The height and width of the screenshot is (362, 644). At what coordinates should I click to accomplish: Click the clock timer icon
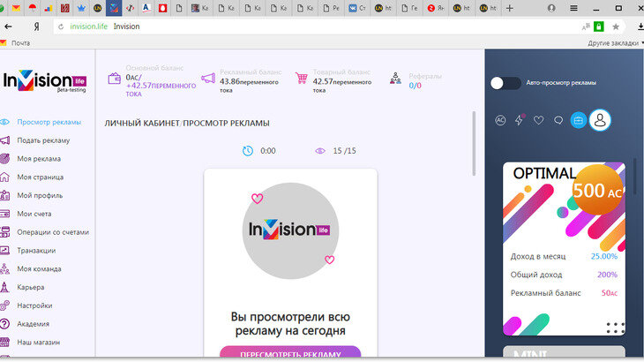click(x=248, y=151)
